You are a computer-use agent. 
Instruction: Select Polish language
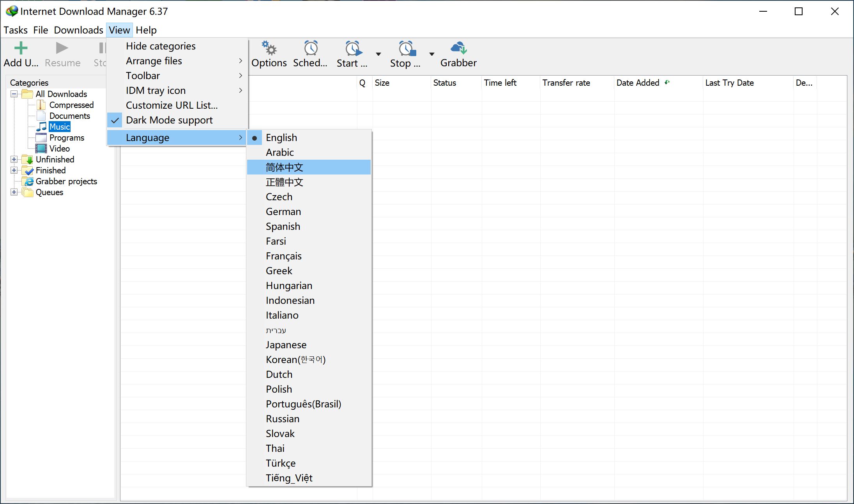(x=309, y=389)
